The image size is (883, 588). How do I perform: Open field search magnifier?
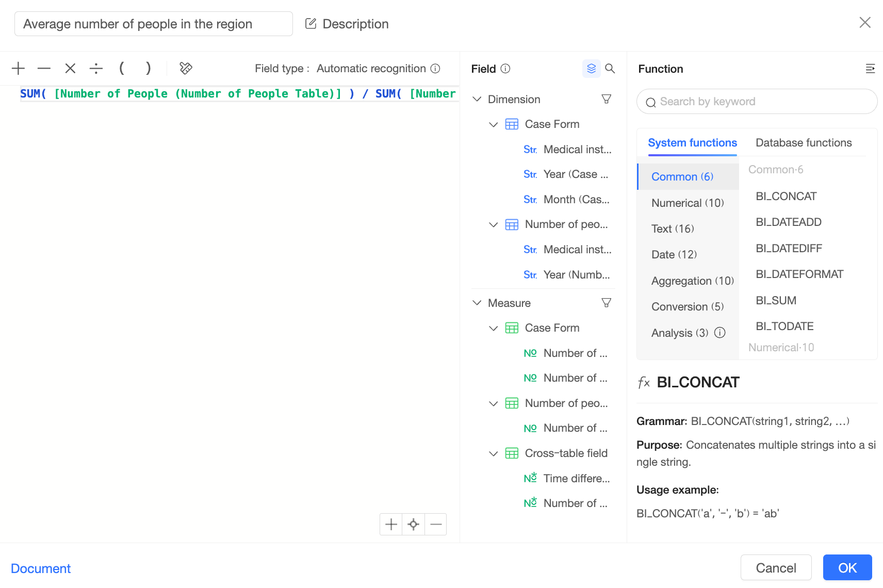pos(610,69)
